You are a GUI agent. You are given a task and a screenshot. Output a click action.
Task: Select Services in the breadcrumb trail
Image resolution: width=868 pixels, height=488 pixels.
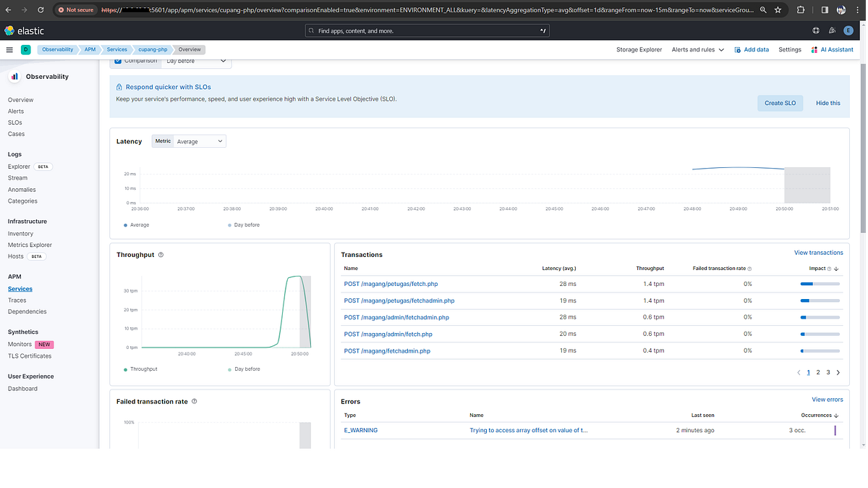click(116, 49)
